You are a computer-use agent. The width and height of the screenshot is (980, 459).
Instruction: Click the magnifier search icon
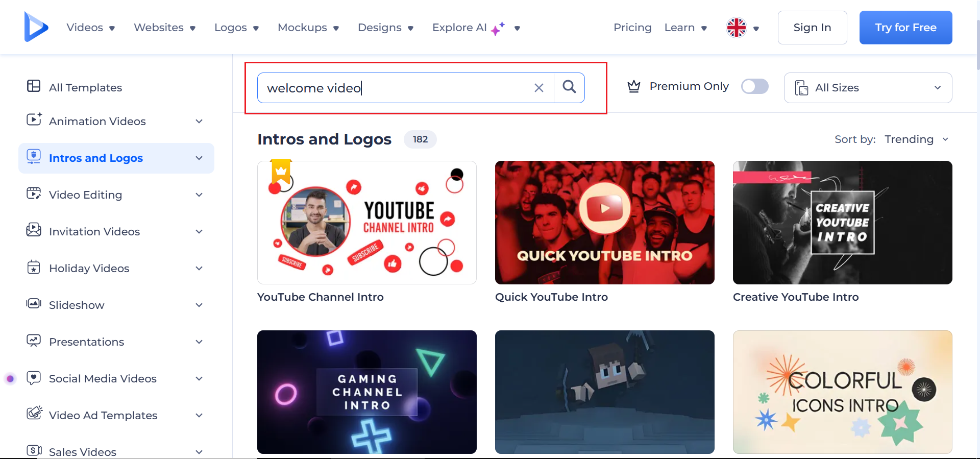569,87
